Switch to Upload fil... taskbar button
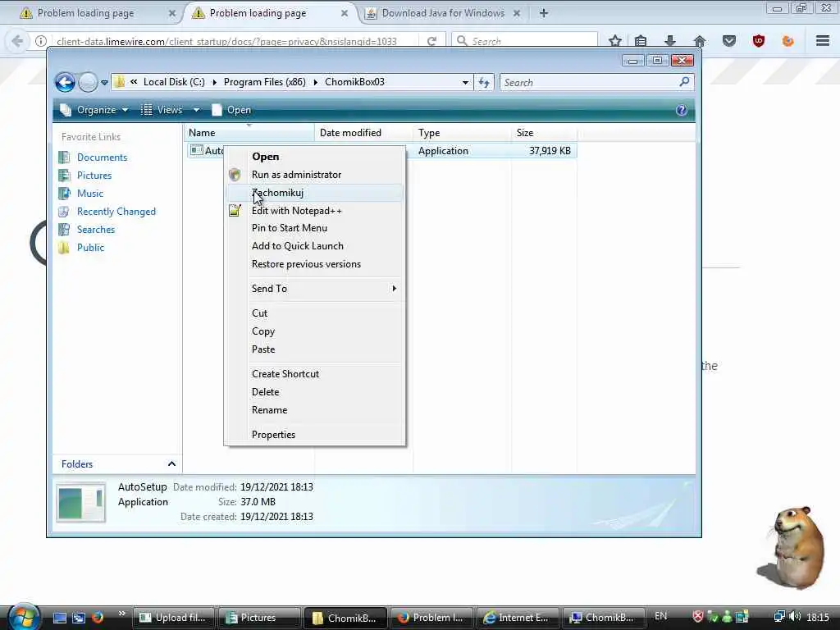Viewport: 840px width, 630px height. [174, 618]
